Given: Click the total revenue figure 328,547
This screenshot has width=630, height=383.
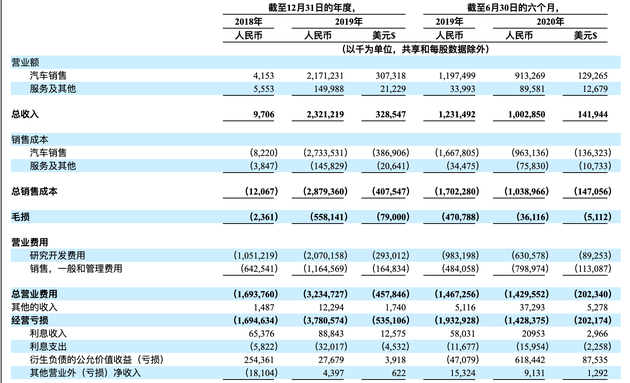Looking at the screenshot, I should (391, 115).
